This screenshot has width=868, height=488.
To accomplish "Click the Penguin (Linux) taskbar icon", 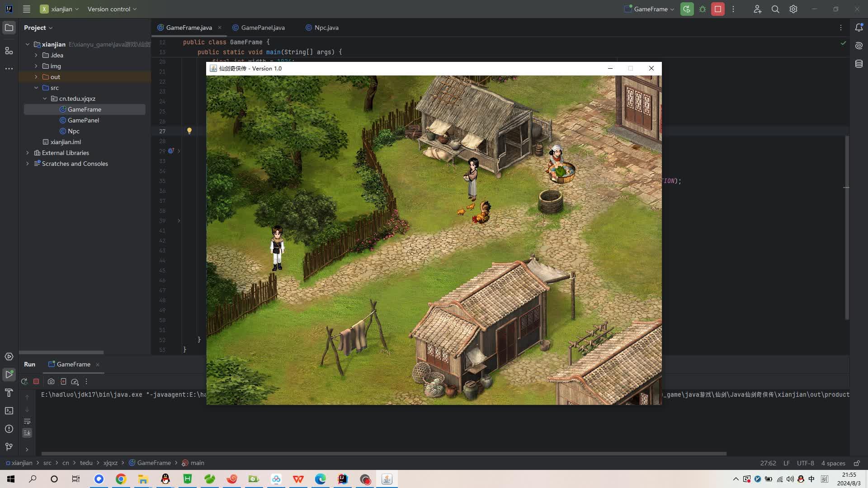I will (x=165, y=479).
